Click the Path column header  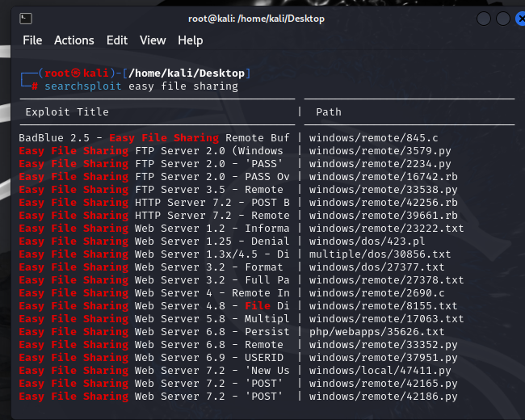point(329,112)
